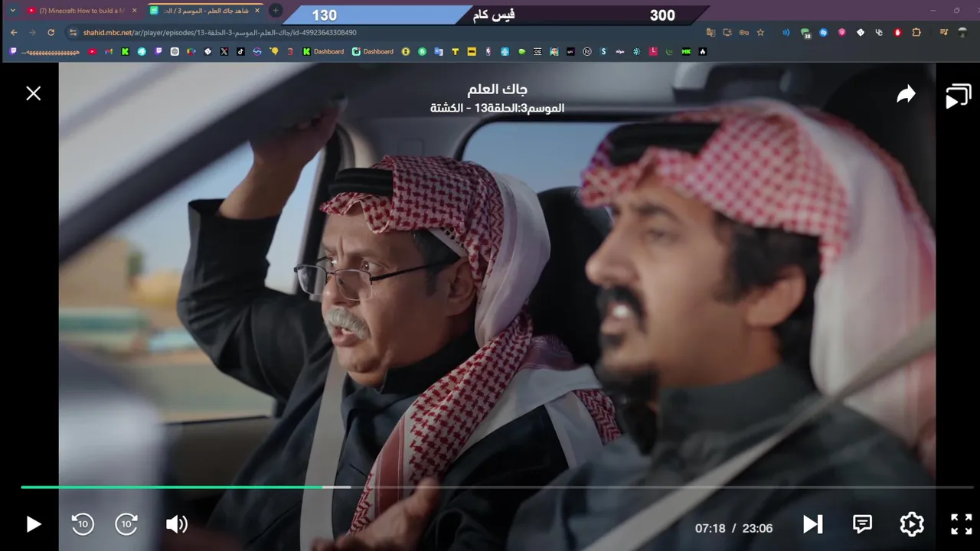The width and height of the screenshot is (980, 551).
Task: Play the video
Action: (34, 524)
